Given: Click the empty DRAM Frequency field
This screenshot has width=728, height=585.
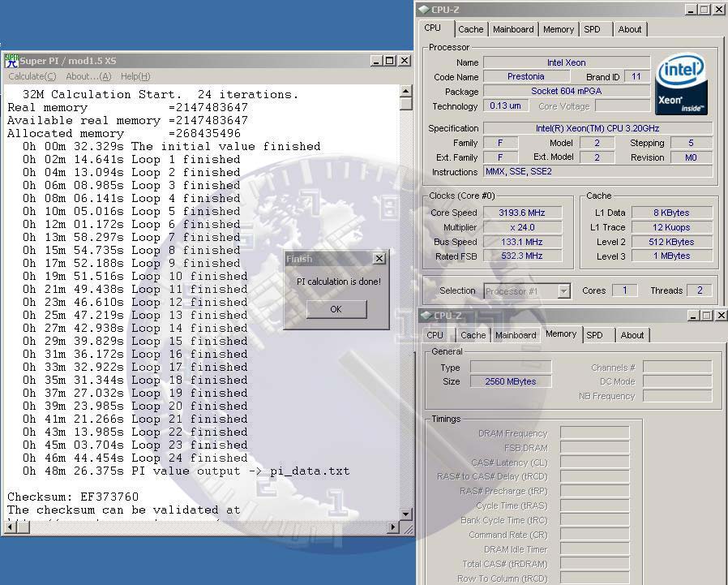Looking at the screenshot, I should tap(595, 433).
